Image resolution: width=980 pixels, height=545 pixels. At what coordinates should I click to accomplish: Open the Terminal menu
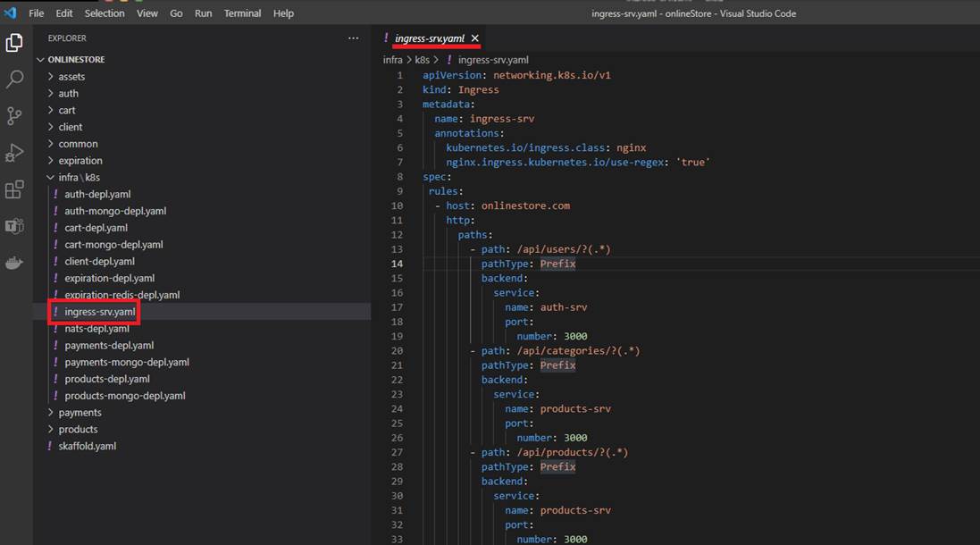coord(242,13)
